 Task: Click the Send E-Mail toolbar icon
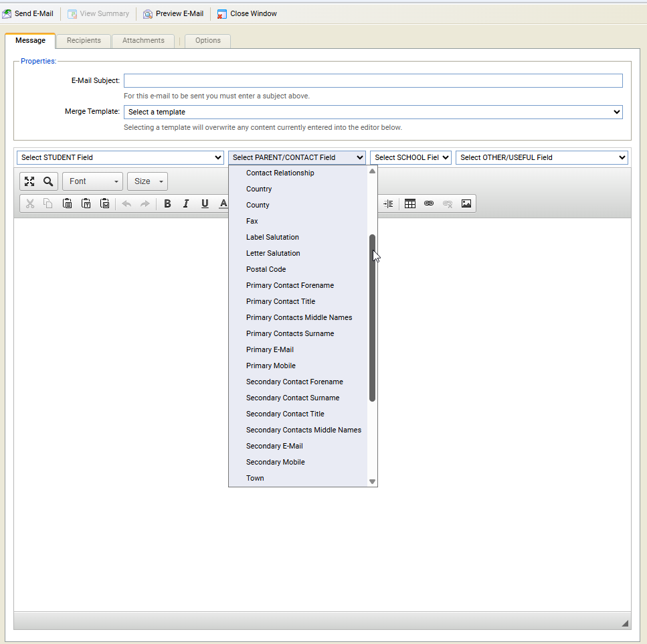coord(7,13)
